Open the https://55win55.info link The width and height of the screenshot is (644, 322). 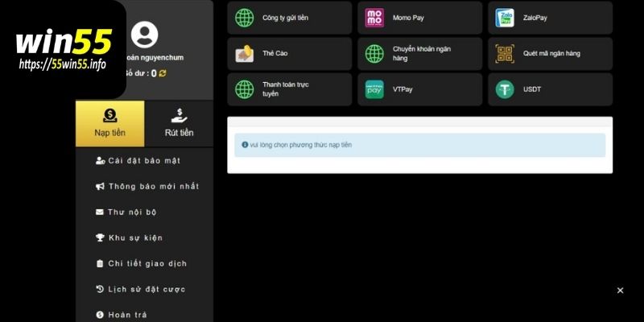pos(63,64)
